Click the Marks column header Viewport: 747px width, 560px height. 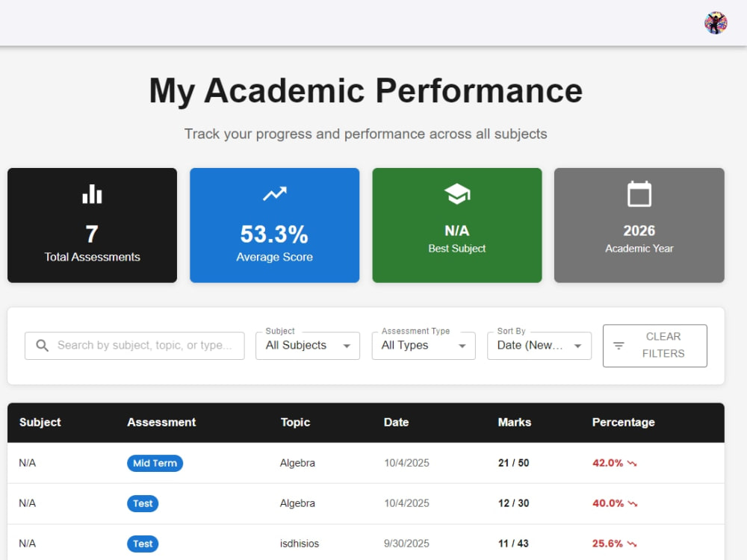click(515, 423)
